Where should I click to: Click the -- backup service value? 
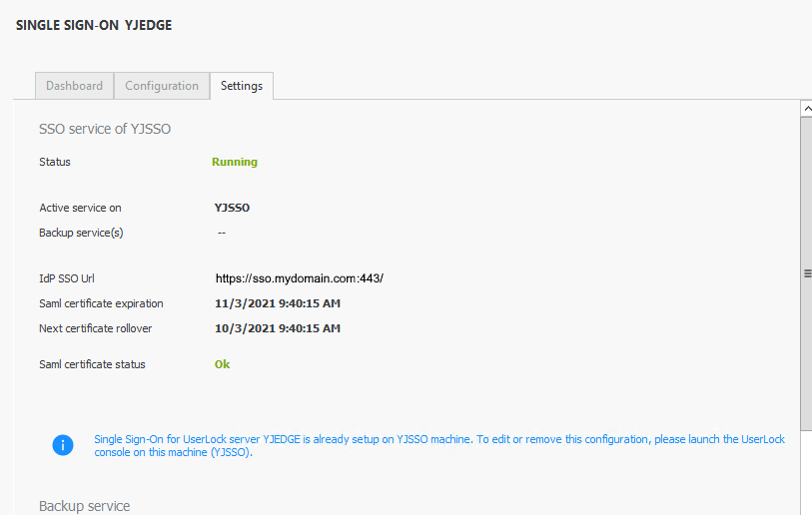(x=222, y=233)
